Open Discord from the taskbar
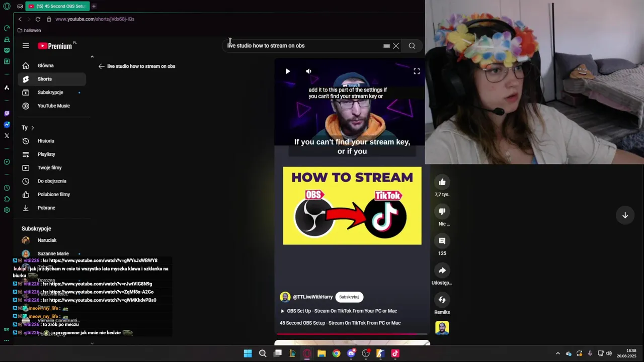Viewport: 644px width, 362px height. click(x=351, y=353)
